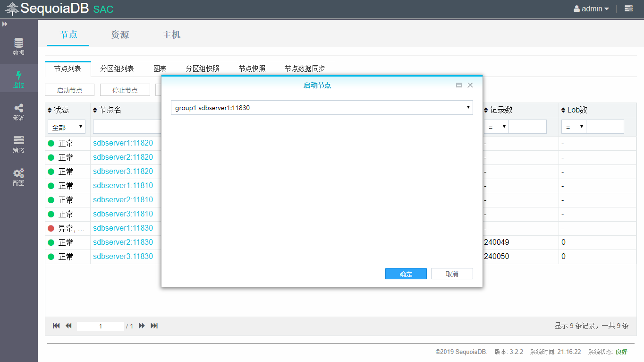Open the 记录数 operator dropdown
Viewport: 644px width, 362px height.
point(496,127)
